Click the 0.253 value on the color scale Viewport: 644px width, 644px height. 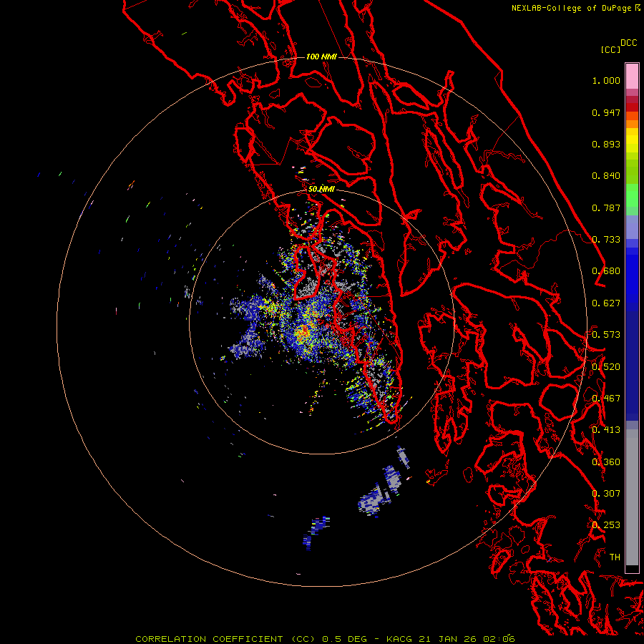point(606,525)
